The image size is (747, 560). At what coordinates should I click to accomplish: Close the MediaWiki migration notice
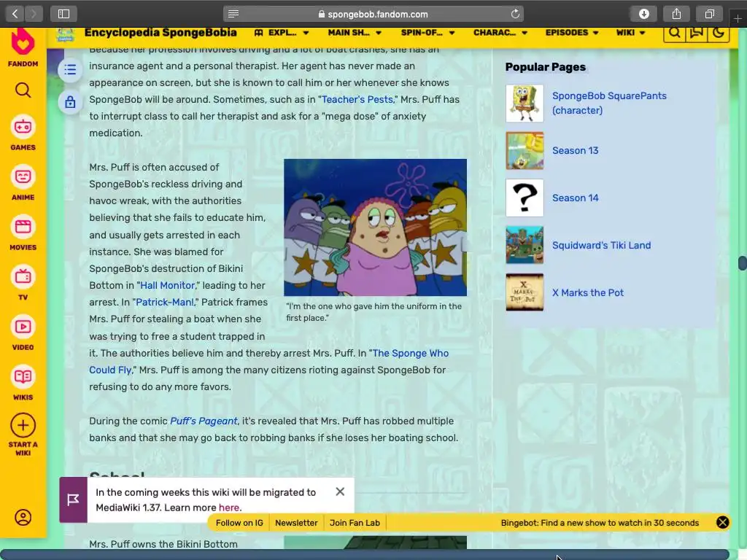click(x=340, y=491)
